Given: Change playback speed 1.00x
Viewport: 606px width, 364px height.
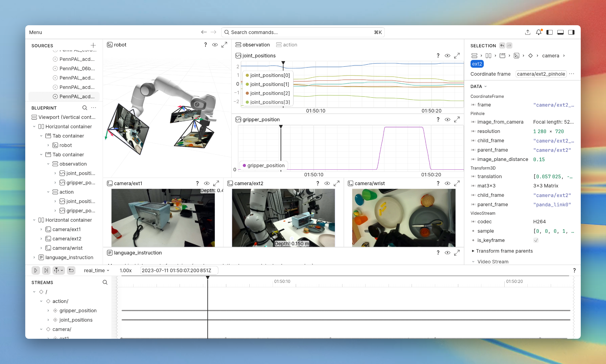Looking at the screenshot, I should [x=126, y=270].
